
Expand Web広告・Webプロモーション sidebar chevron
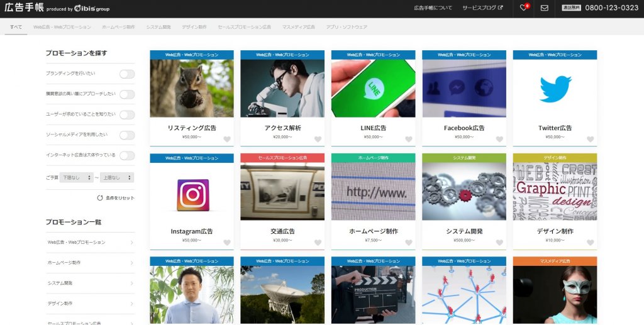(132, 243)
